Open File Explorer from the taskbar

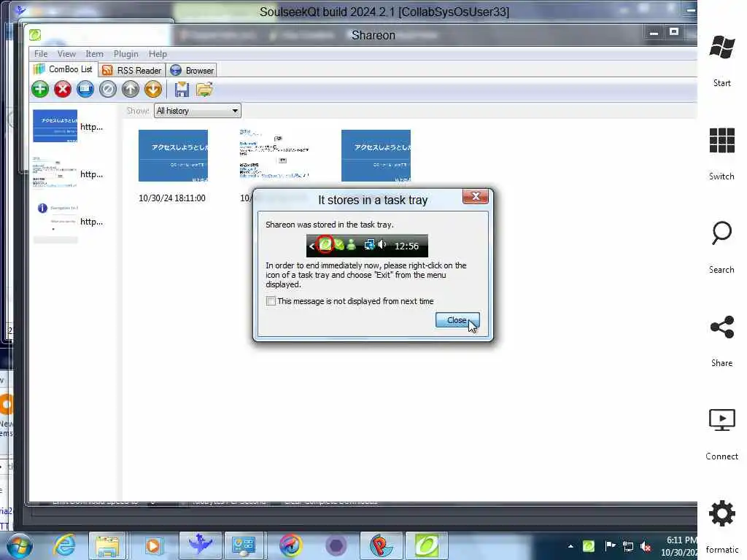click(x=107, y=545)
